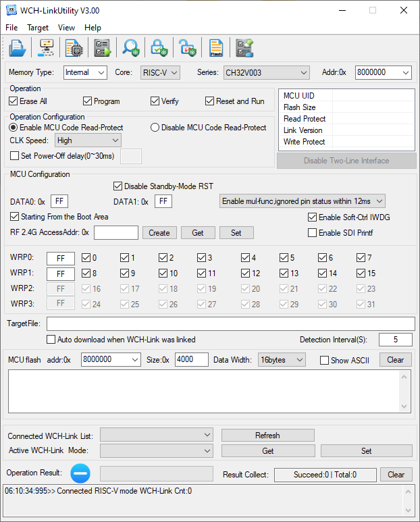Click the flash Size 4000 field
This screenshot has height=522, width=420.
coord(192,359)
